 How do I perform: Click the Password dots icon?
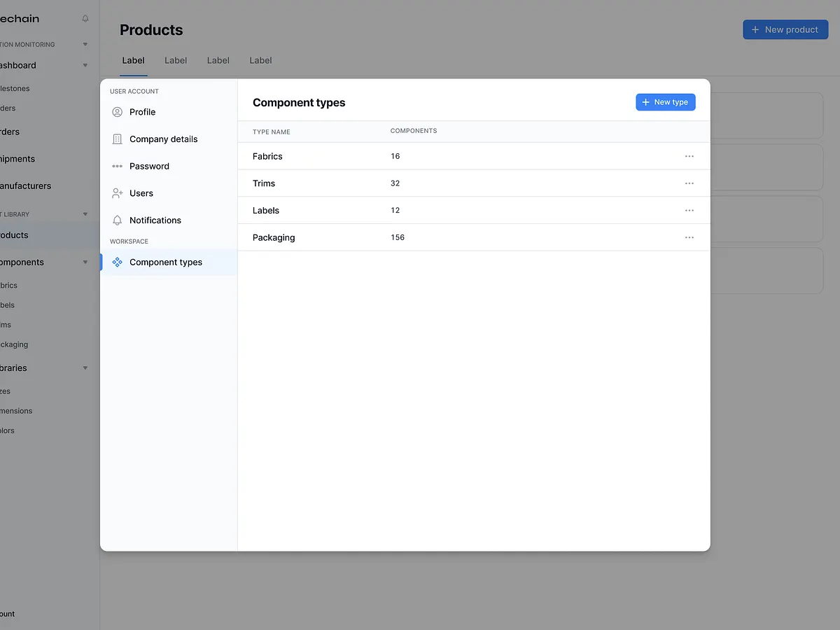[116, 166]
